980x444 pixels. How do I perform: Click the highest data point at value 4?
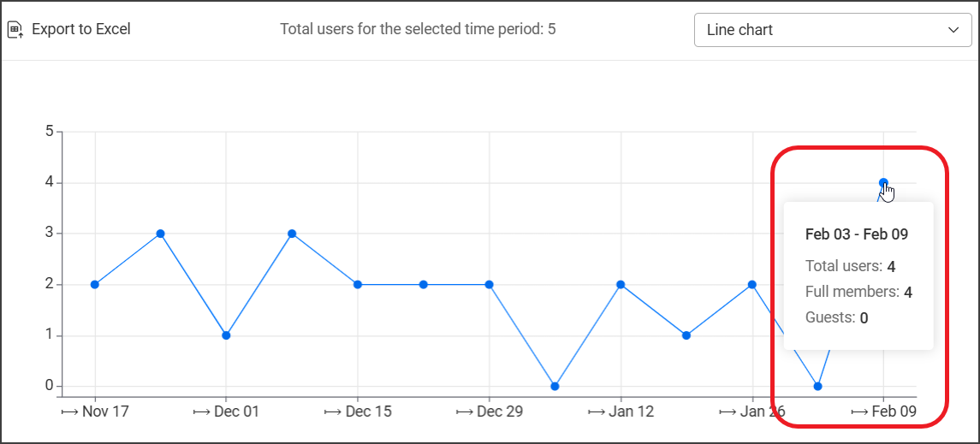point(883,182)
